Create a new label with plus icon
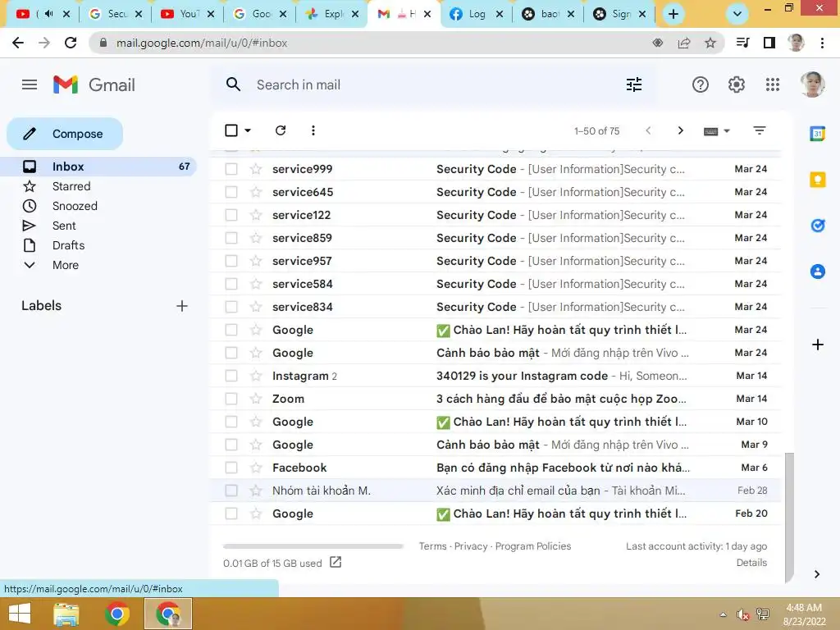 [182, 306]
